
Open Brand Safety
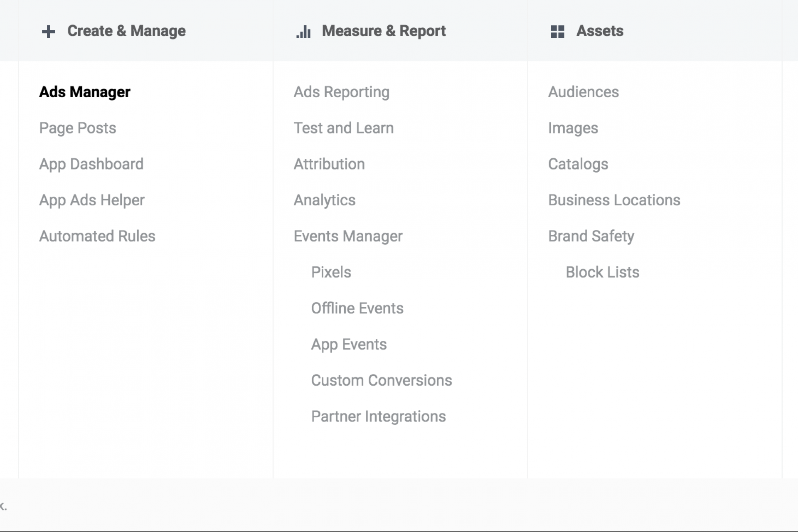pos(591,236)
